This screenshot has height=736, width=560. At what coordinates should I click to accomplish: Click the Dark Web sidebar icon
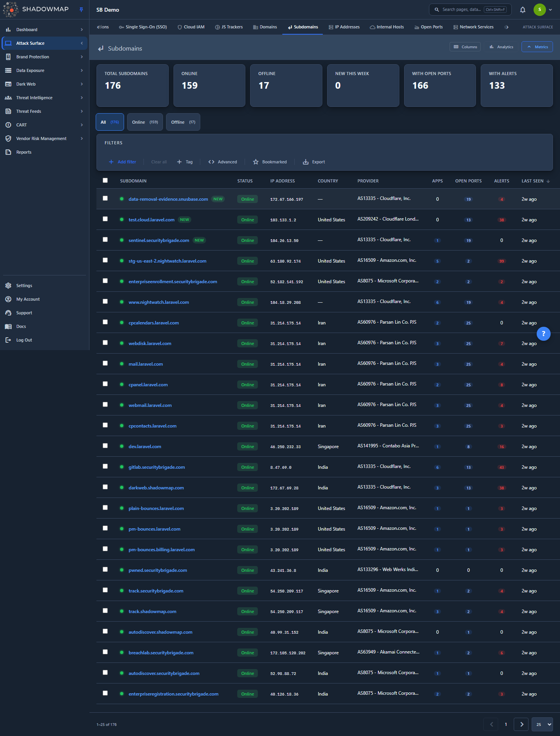(x=8, y=84)
